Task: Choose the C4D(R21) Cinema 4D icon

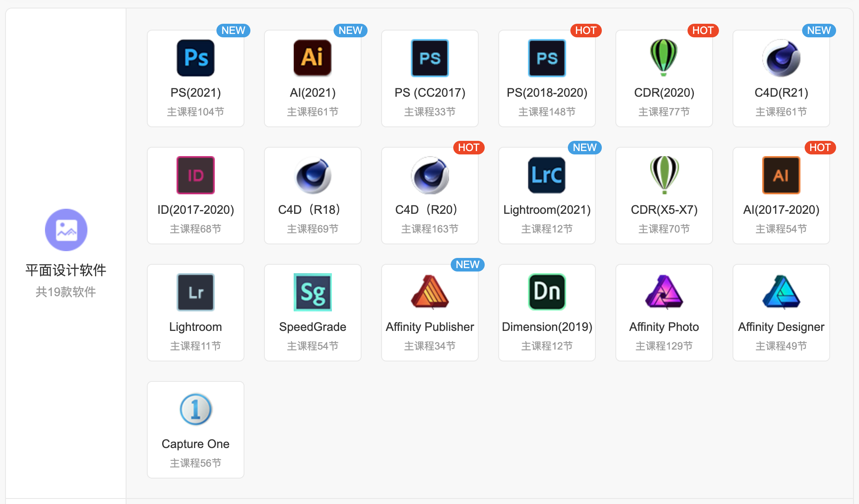Action: click(781, 58)
